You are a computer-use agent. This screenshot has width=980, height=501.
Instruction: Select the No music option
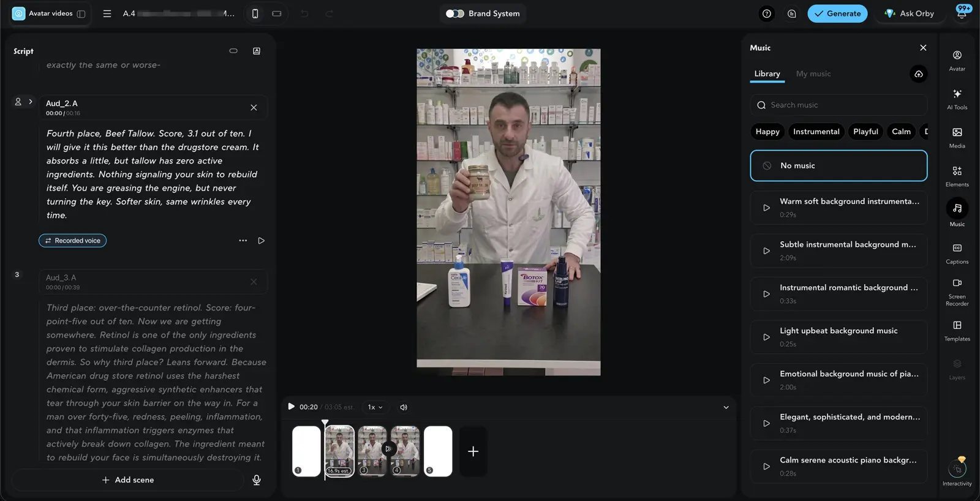839,166
